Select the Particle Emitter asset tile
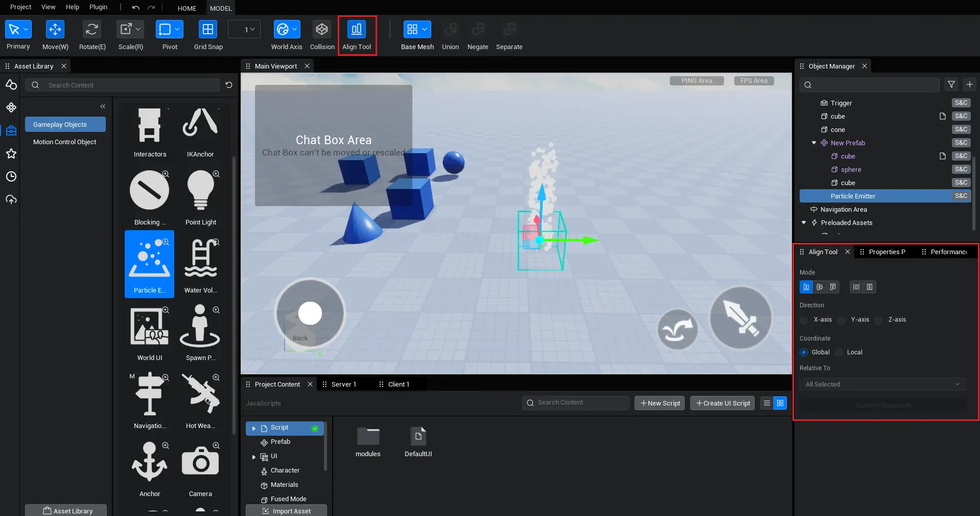Image resolution: width=980 pixels, height=516 pixels. (x=150, y=264)
